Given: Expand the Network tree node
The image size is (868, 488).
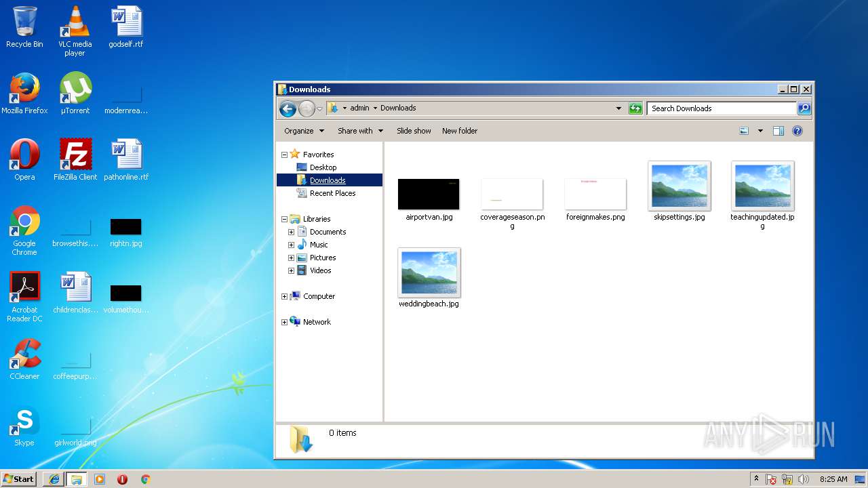Looking at the screenshot, I should point(284,322).
